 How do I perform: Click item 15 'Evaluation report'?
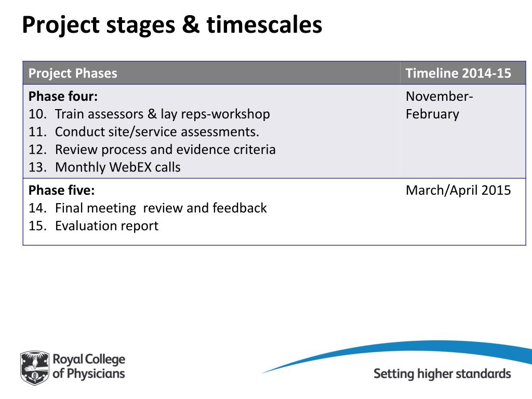point(94,226)
